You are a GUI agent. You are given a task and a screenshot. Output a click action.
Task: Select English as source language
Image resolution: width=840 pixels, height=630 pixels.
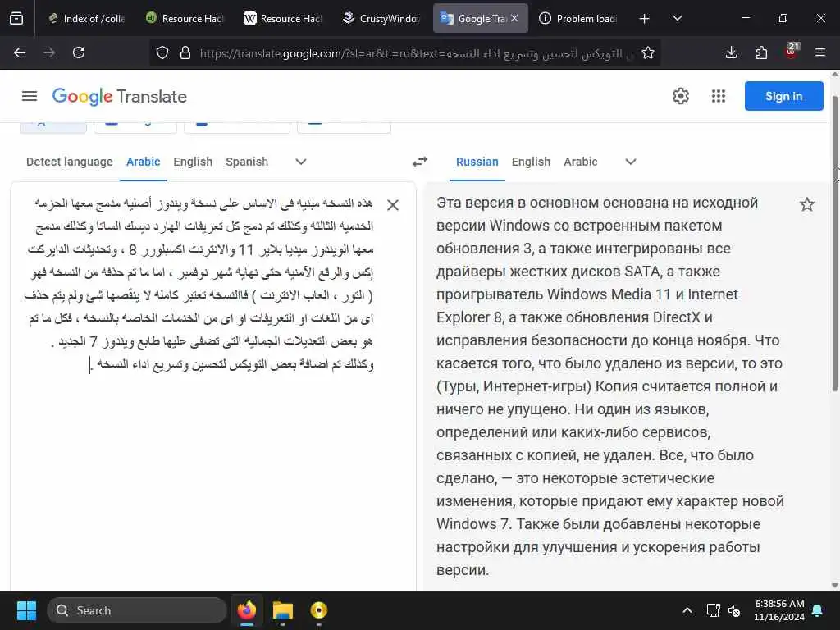(193, 162)
